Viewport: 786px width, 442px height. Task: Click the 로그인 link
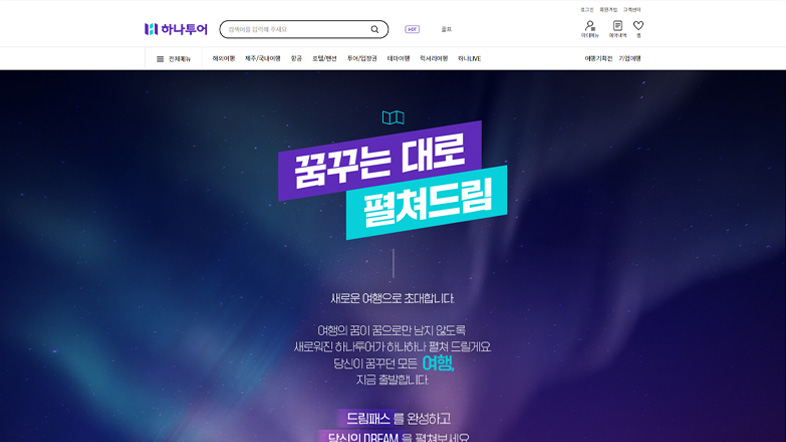pyautogui.click(x=587, y=10)
